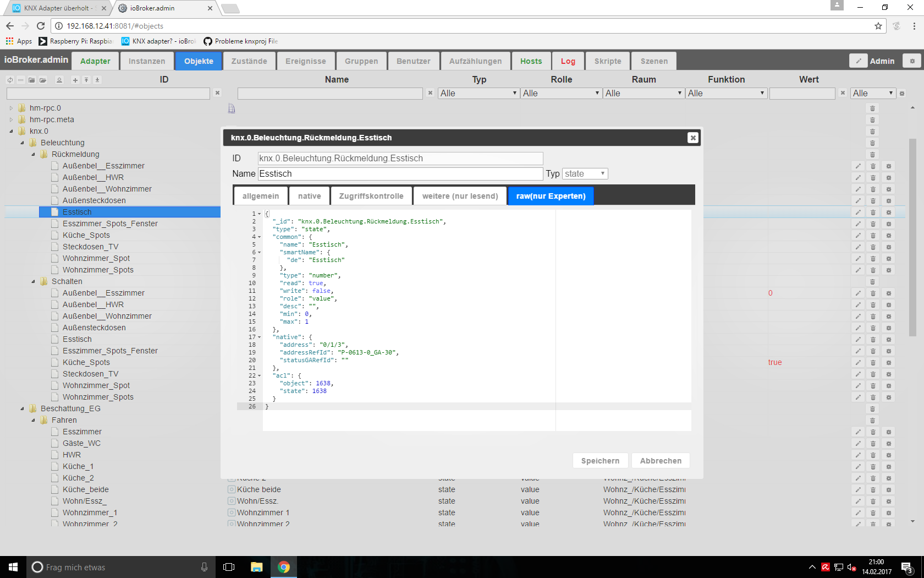Fold the common block in JSON editor
Image resolution: width=924 pixels, height=578 pixels.
(260, 237)
